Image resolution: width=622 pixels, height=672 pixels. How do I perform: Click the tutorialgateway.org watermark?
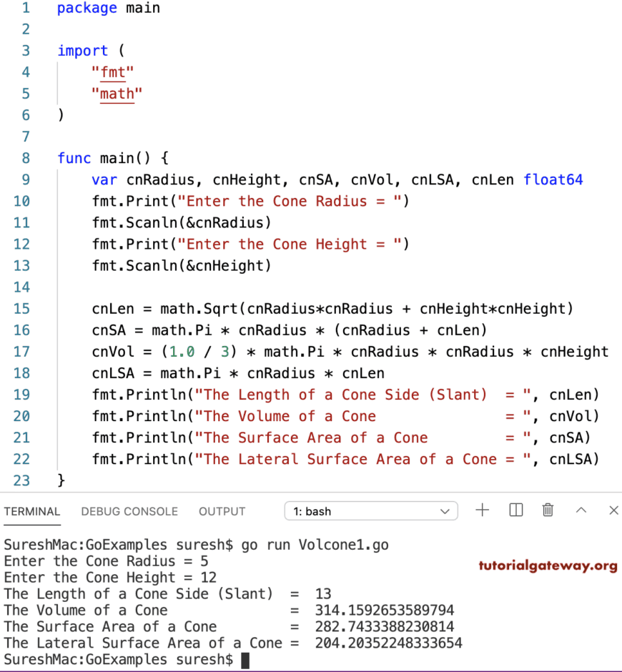click(548, 565)
